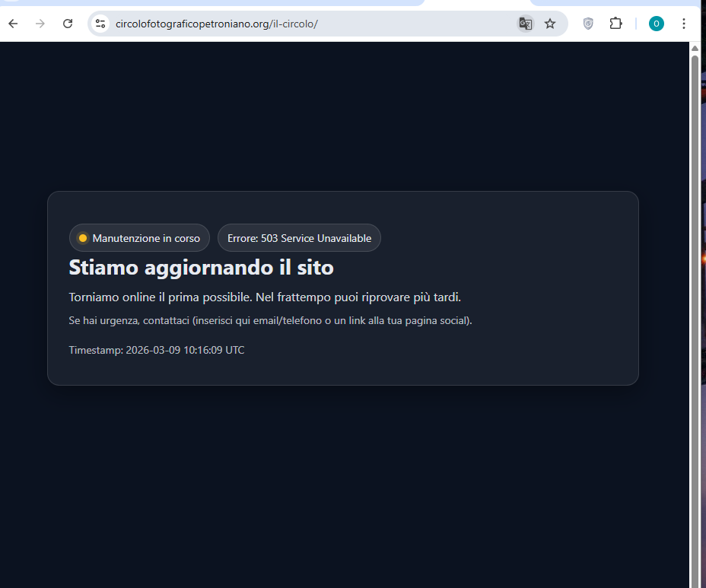Click the 'Errore: 503 Service Unavailable' badge
The width and height of the screenshot is (706, 588).
(300, 238)
